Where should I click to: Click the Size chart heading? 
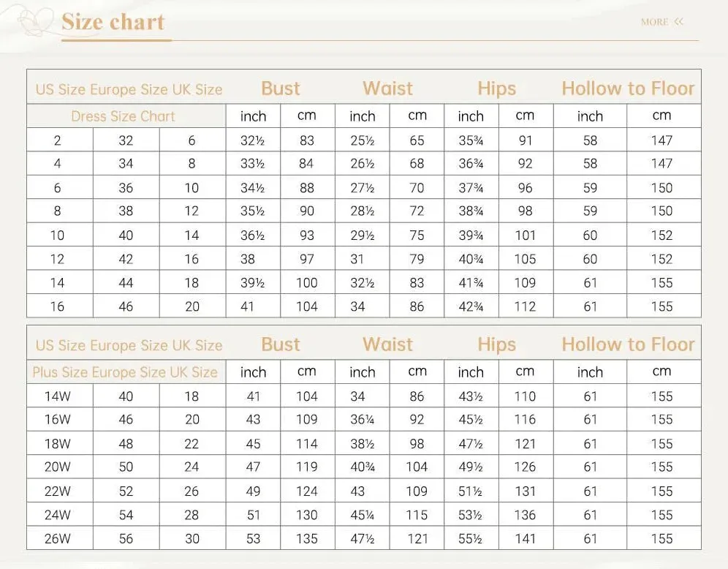[113, 22]
